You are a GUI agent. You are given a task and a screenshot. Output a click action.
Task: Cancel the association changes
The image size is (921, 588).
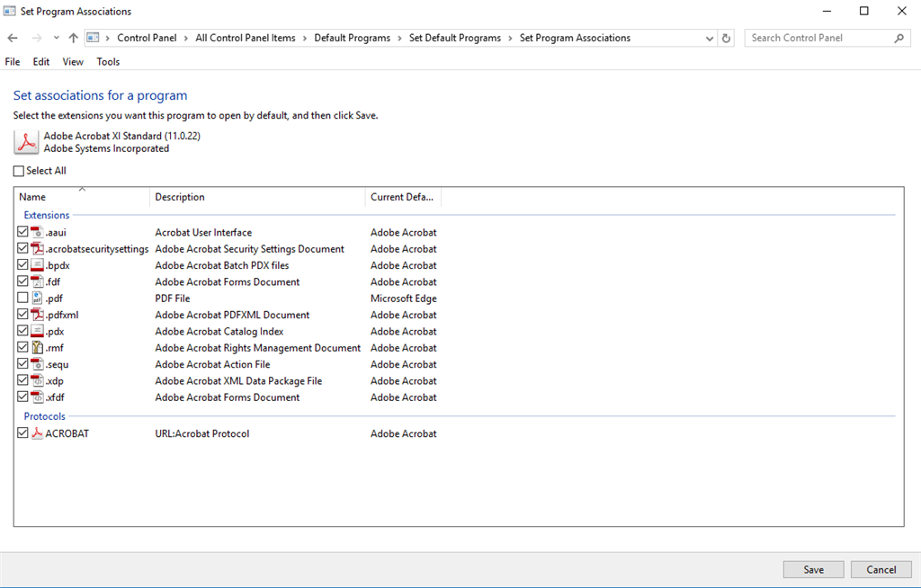[881, 569]
